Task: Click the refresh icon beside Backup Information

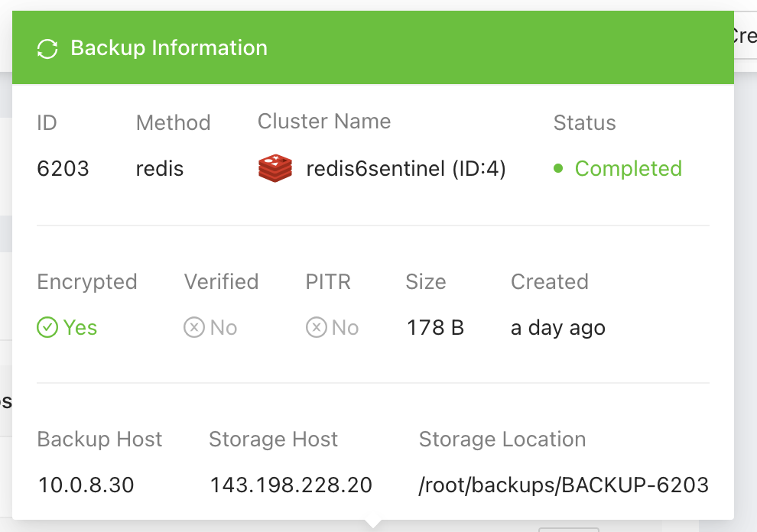Action: click(47, 49)
